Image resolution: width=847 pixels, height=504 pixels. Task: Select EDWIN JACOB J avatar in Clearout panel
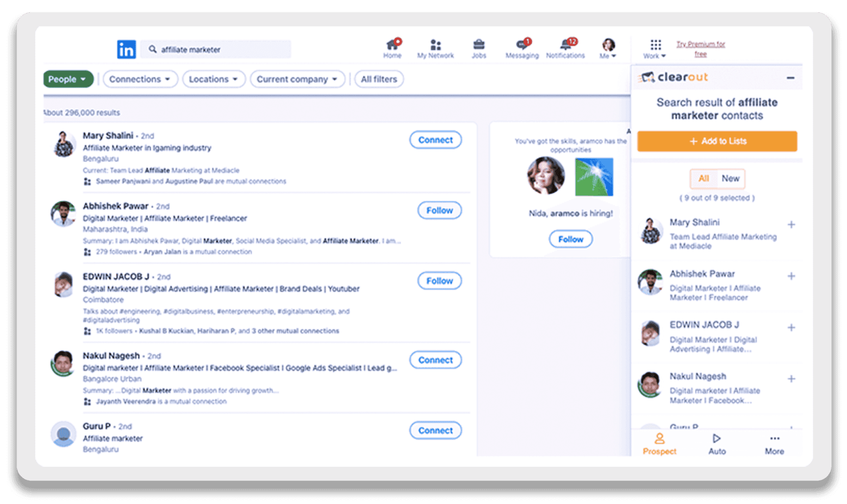651,333
